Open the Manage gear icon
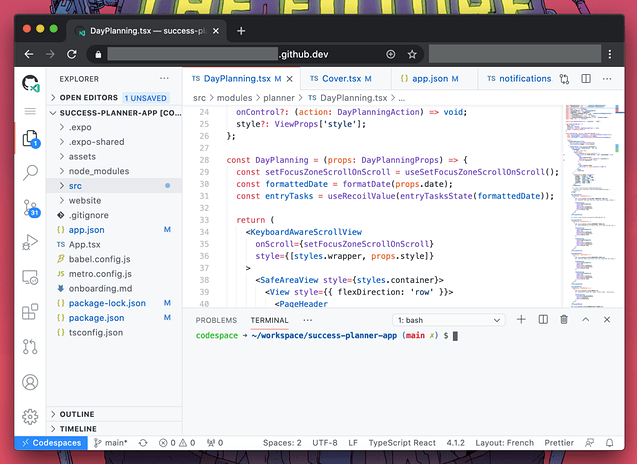 30,417
